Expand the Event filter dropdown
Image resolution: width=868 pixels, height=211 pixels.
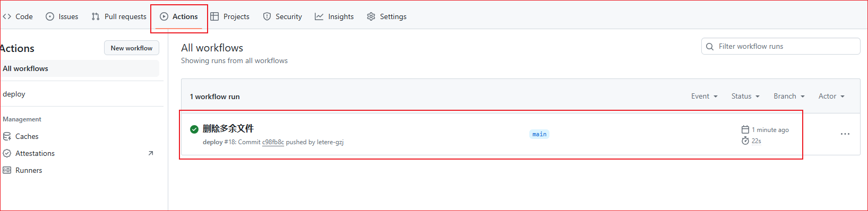704,96
